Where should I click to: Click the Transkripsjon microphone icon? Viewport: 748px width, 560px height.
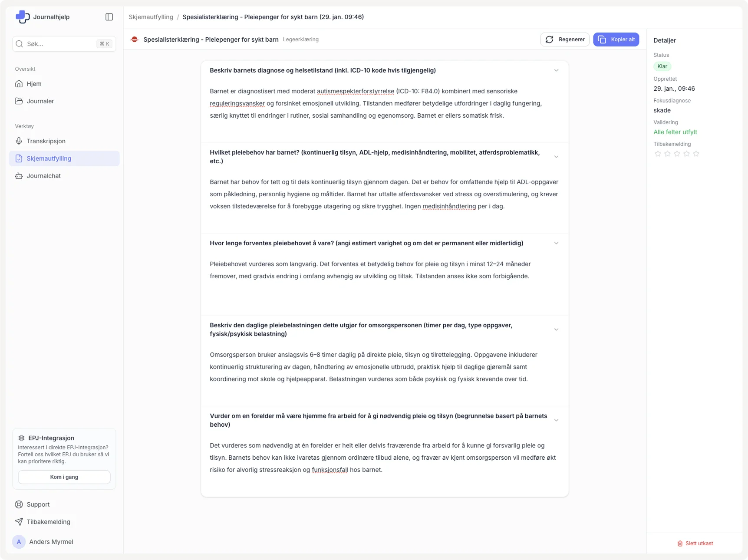(x=19, y=141)
